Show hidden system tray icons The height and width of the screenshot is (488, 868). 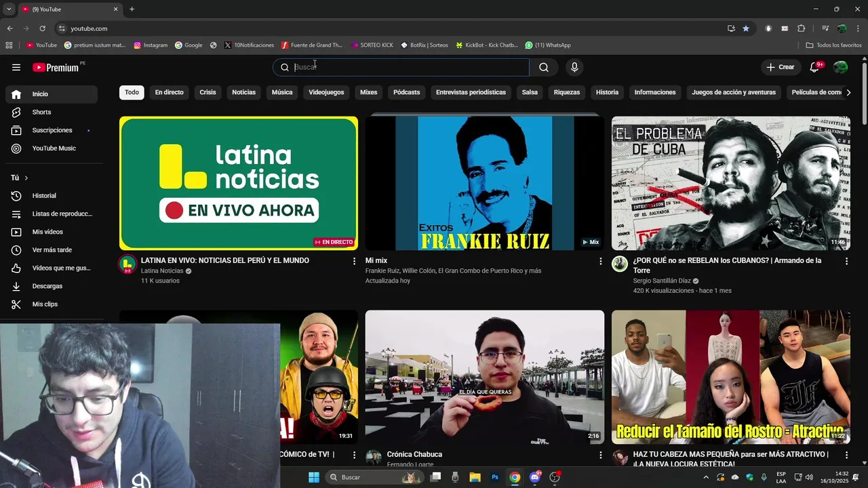tap(706, 477)
